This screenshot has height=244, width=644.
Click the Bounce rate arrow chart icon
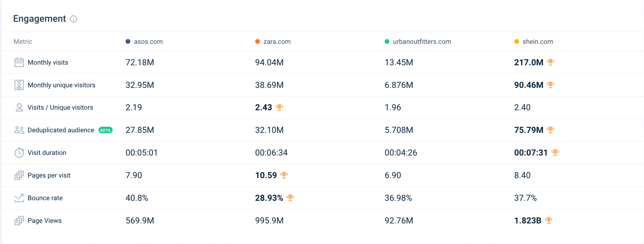click(x=19, y=198)
